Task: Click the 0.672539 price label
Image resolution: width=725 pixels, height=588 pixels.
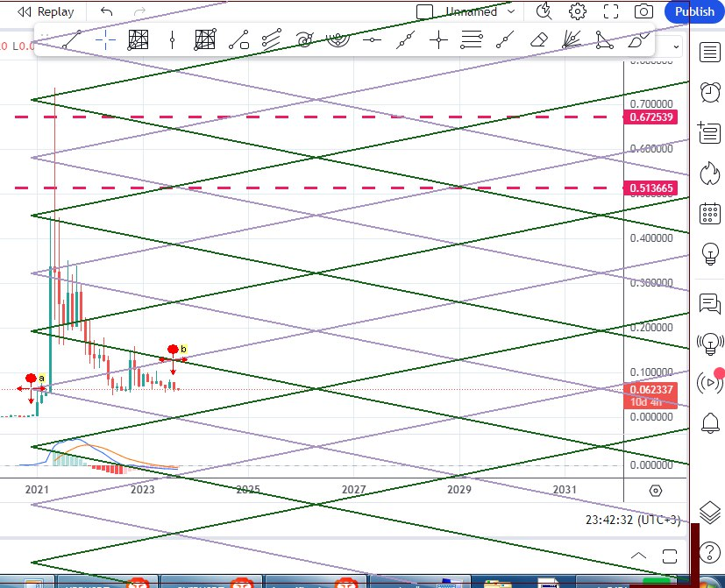Action: coord(651,117)
